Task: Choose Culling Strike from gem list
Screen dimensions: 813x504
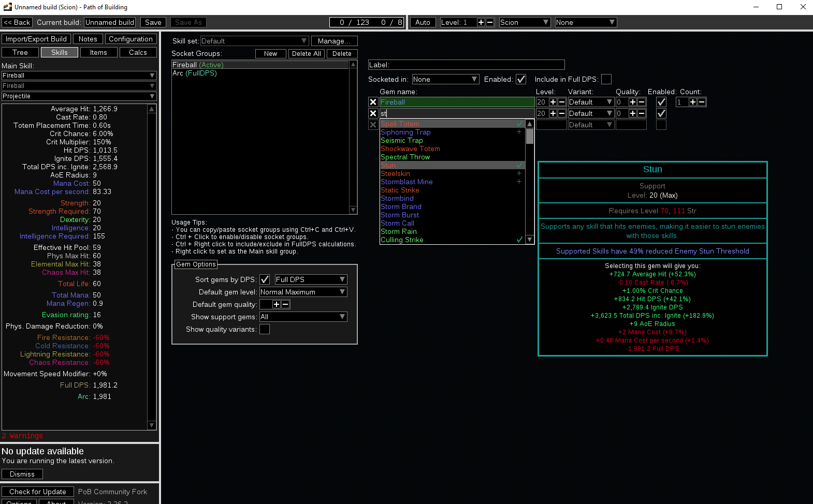Action: click(453, 240)
